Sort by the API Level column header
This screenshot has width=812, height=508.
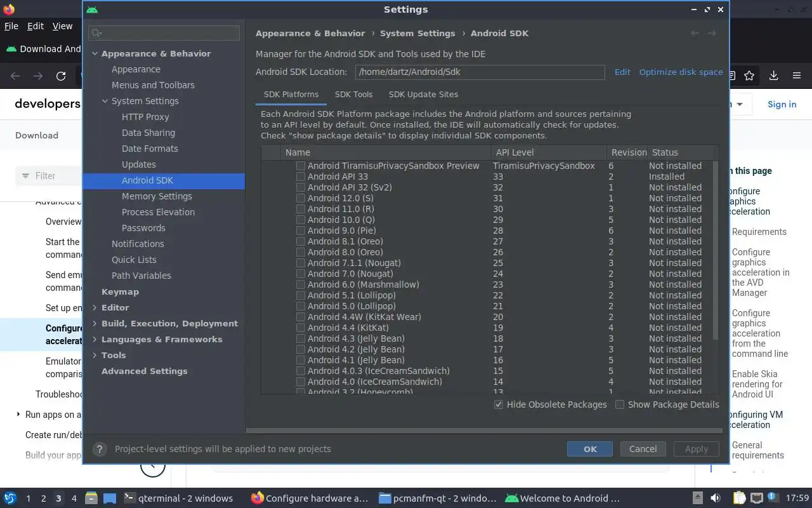[x=549, y=152]
